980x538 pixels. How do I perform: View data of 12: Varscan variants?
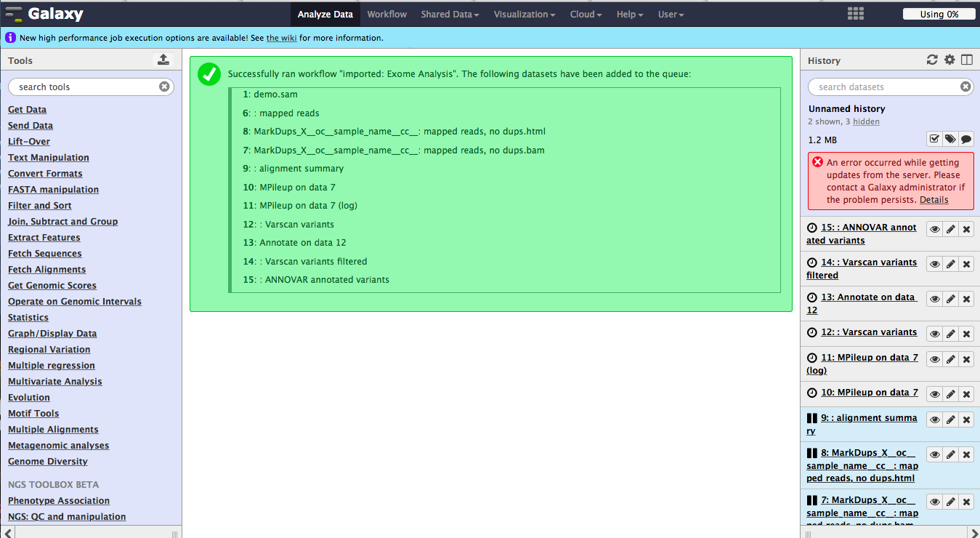click(x=934, y=334)
